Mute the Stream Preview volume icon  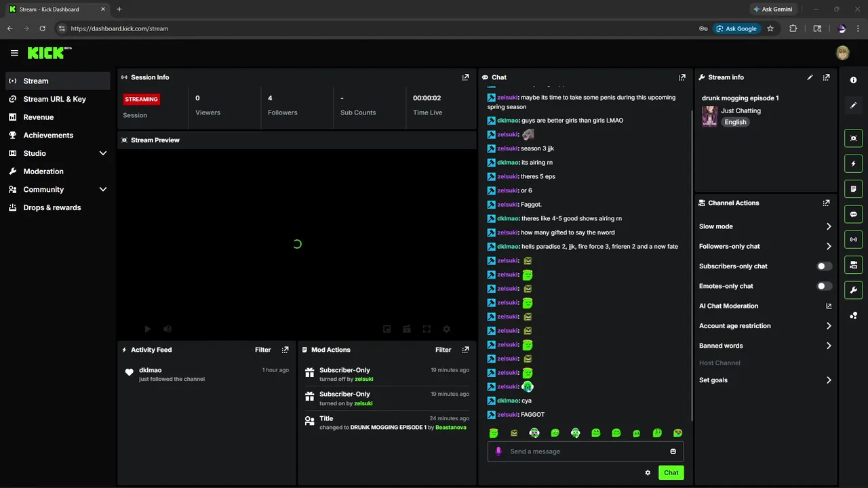click(x=167, y=329)
